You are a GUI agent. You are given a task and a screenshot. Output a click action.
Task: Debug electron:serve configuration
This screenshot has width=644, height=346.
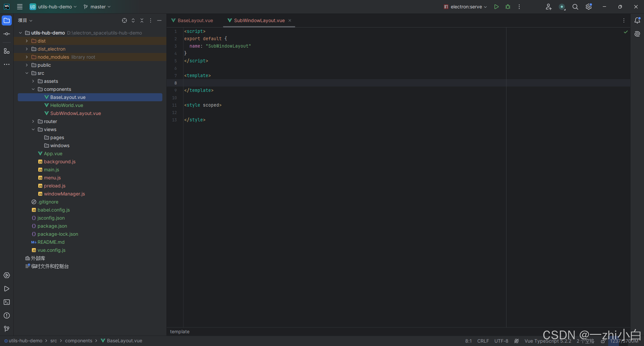point(508,7)
